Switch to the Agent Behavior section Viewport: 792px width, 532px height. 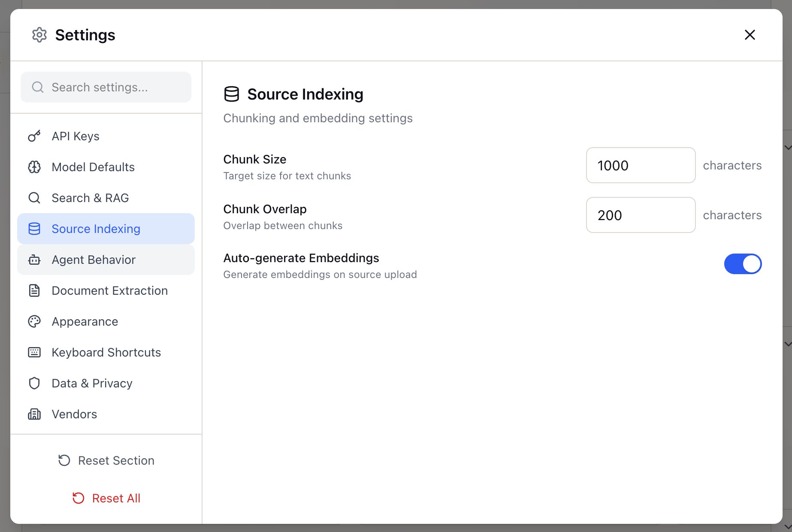tap(94, 260)
